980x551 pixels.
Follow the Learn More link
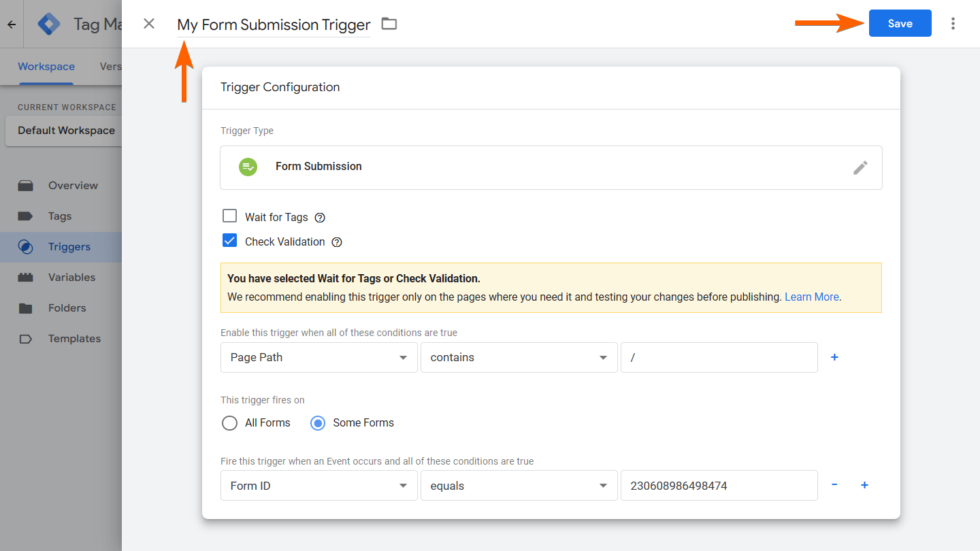(811, 297)
